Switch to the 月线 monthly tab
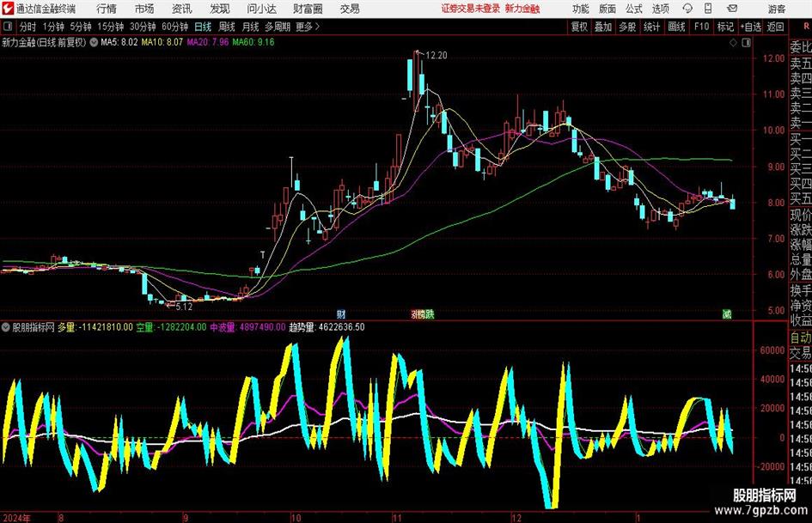 [x=251, y=27]
